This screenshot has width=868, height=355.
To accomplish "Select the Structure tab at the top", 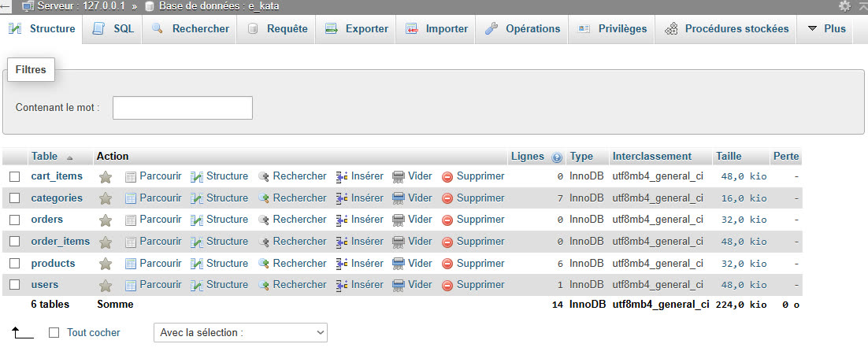I will 42,29.
